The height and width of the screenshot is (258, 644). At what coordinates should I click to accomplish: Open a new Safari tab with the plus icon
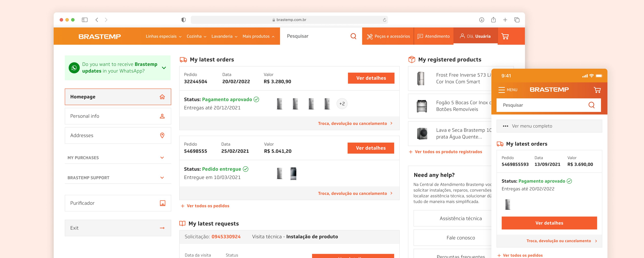[505, 20]
